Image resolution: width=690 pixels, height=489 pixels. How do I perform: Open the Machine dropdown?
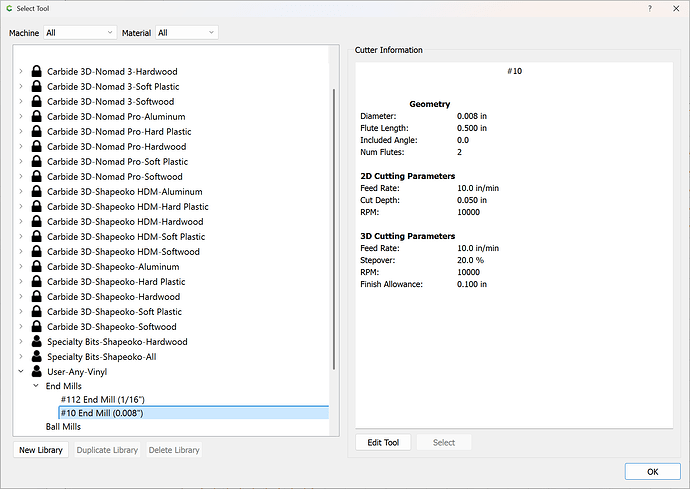click(80, 33)
